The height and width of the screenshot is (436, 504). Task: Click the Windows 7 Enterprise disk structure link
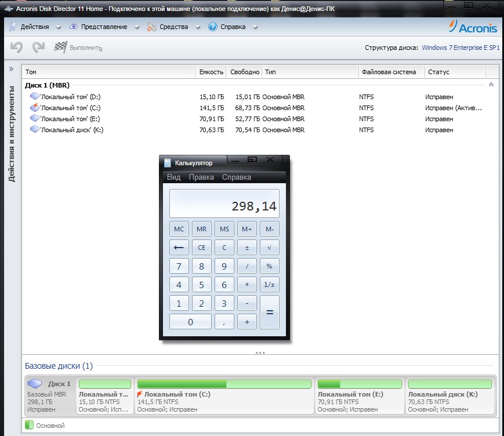461,48
